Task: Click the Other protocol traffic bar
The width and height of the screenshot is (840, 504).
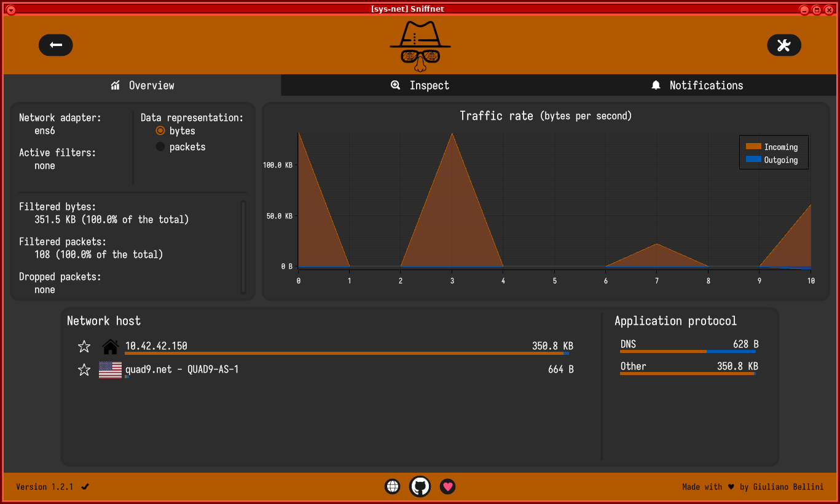Action: [x=688, y=373]
